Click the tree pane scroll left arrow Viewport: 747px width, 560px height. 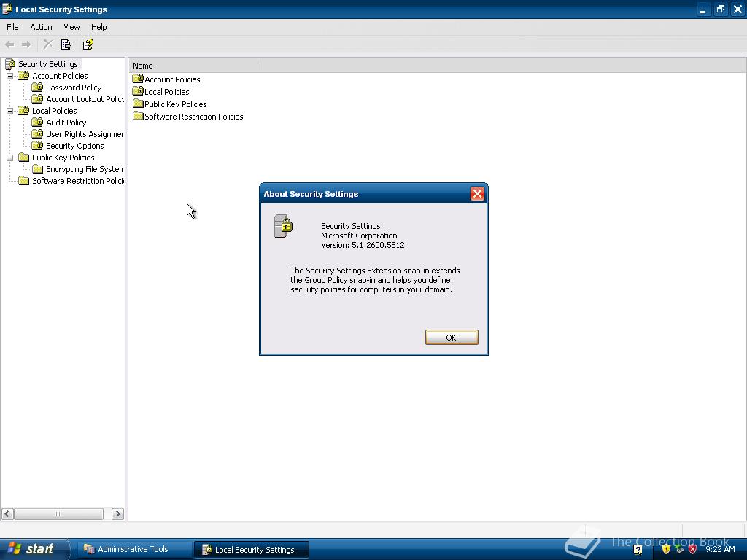7,514
